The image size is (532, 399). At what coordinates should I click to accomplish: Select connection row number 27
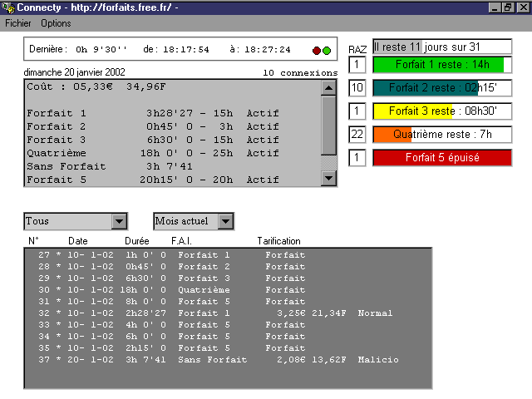tap(228, 255)
